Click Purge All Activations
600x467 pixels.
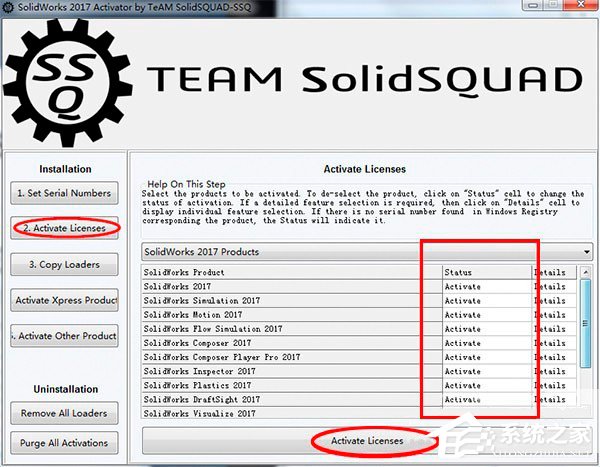[x=64, y=443]
